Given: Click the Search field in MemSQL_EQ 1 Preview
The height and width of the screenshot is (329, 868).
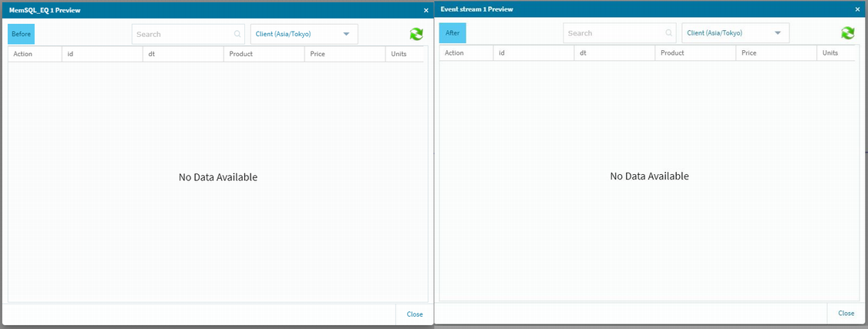Looking at the screenshot, I should point(188,34).
